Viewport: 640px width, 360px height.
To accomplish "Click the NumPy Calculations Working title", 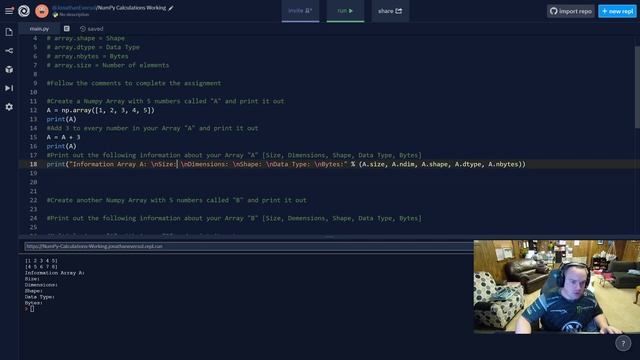I will [131, 8].
